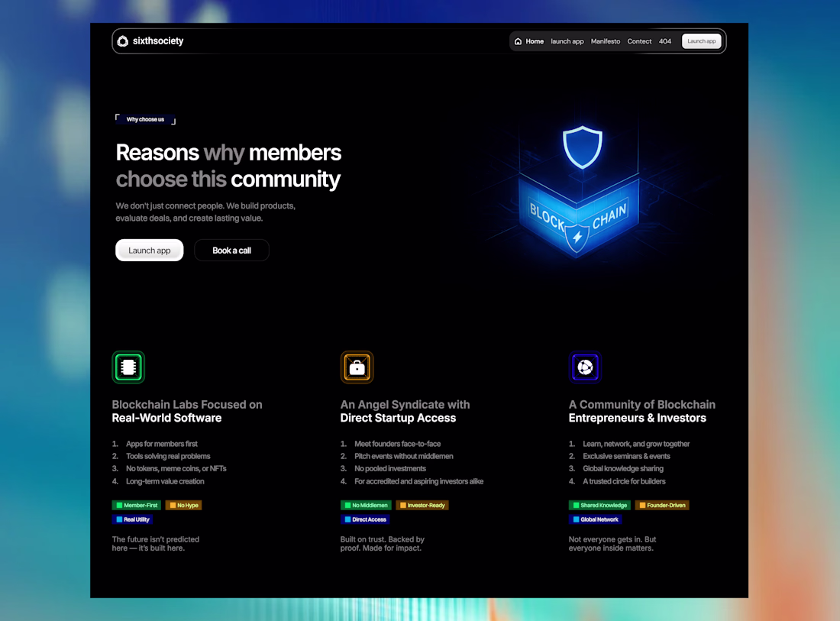Viewport: 840px width, 621px height.
Task: Click the heading 'Reasons why members'
Action: pos(229,153)
